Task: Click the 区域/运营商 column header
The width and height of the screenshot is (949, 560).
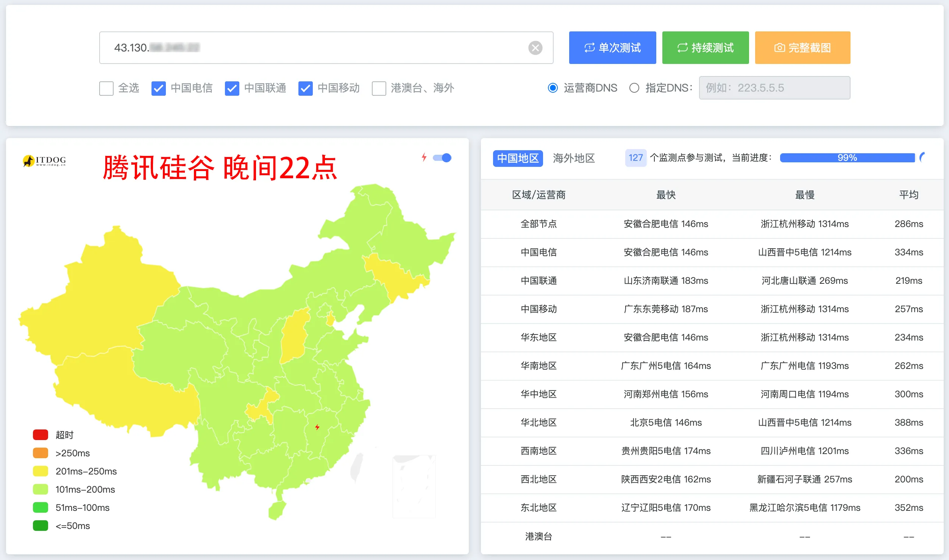Action: coord(538,195)
